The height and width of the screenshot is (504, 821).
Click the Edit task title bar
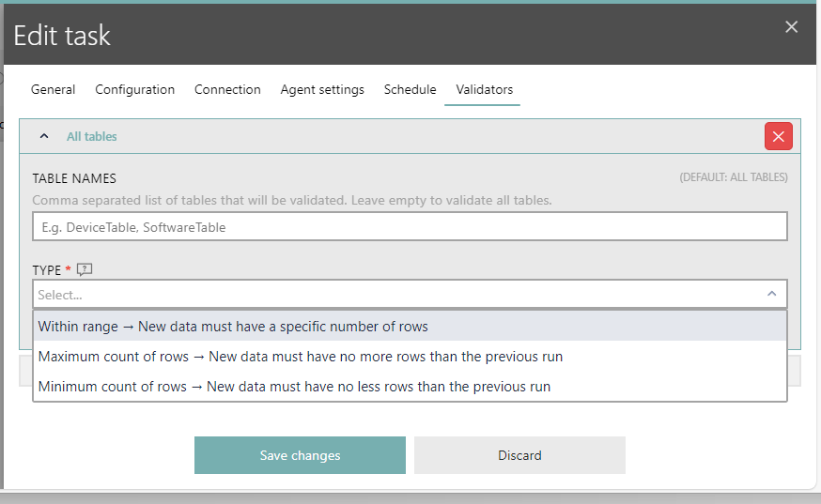pyautogui.click(x=376, y=36)
